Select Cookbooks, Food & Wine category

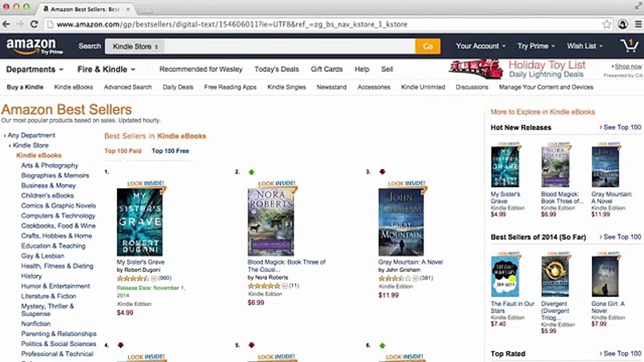pos(58,226)
